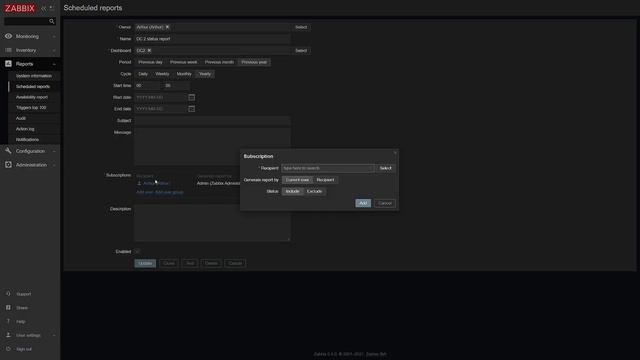Click the Sign out power icon
The height and width of the screenshot is (360, 640).
[x=8, y=349]
